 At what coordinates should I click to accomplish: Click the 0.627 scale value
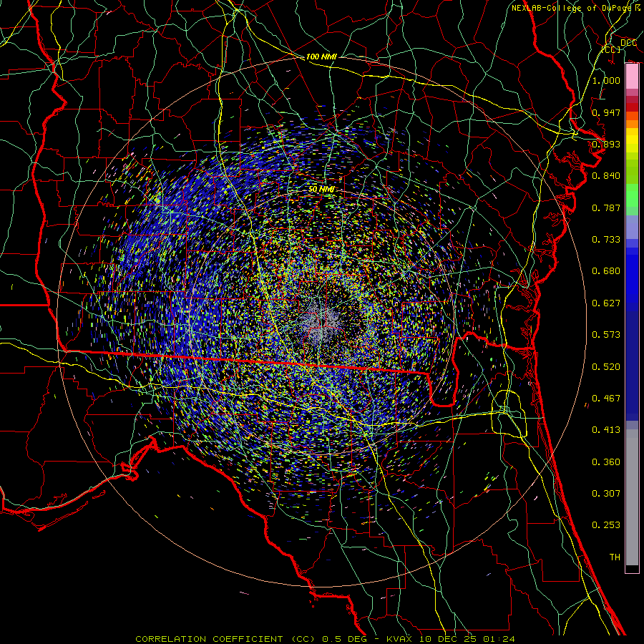[x=606, y=303]
